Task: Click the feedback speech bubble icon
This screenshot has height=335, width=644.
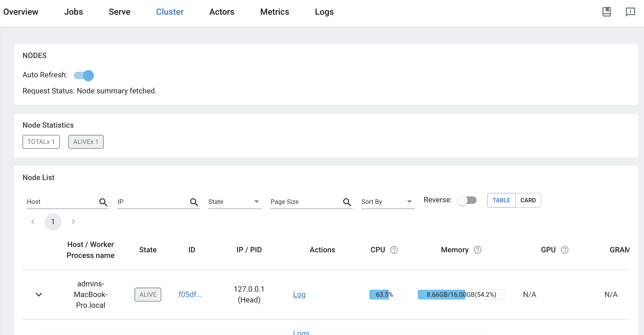Action: 630,12
